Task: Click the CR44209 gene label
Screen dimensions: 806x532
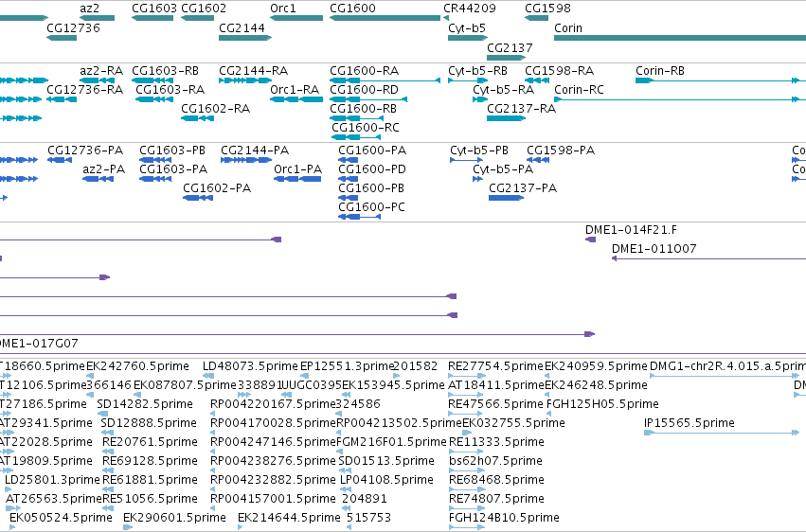Action: [x=470, y=9]
